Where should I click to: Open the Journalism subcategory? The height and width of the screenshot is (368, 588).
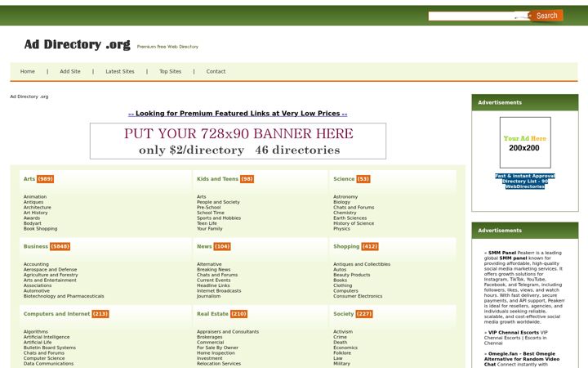(x=208, y=296)
